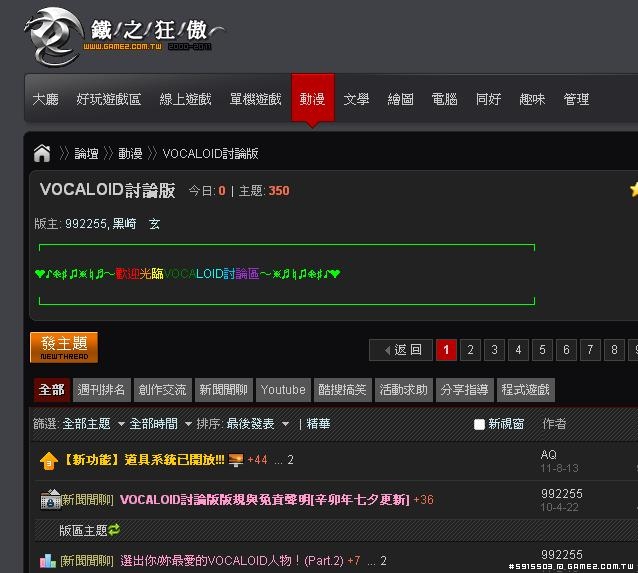Click the poll chart icon beside 選出你最愛 thread
The width and height of the screenshot is (638, 573).
(x=48, y=561)
